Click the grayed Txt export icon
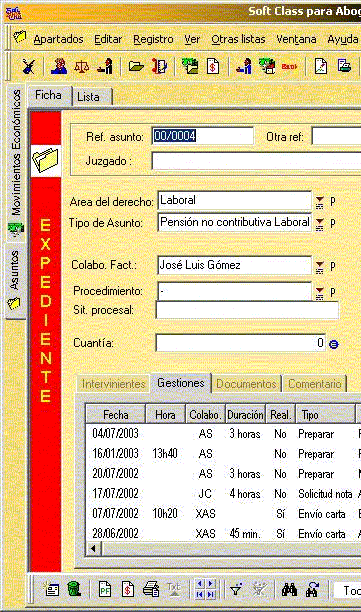Screen dimensions: 361x612 tap(174, 589)
